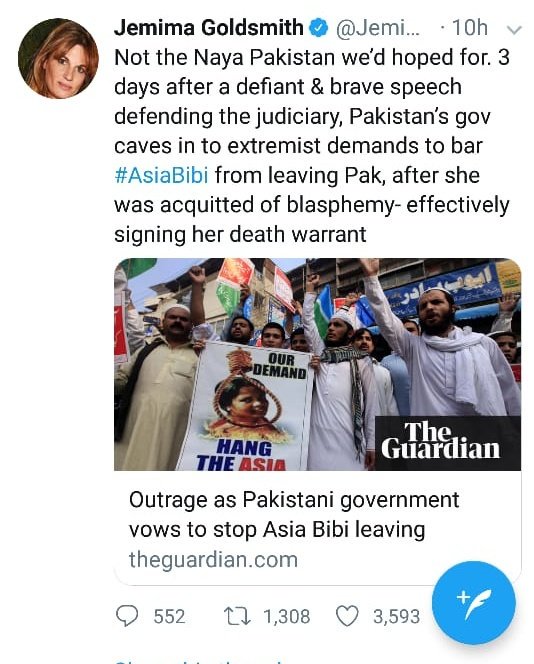Tap the reply speech bubble icon
Image resolution: width=534 pixels, height=664 pixels.
127,616
